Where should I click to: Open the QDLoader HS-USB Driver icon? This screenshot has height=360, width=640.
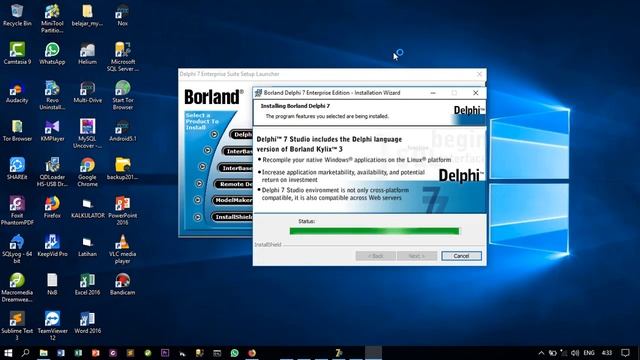point(52,172)
